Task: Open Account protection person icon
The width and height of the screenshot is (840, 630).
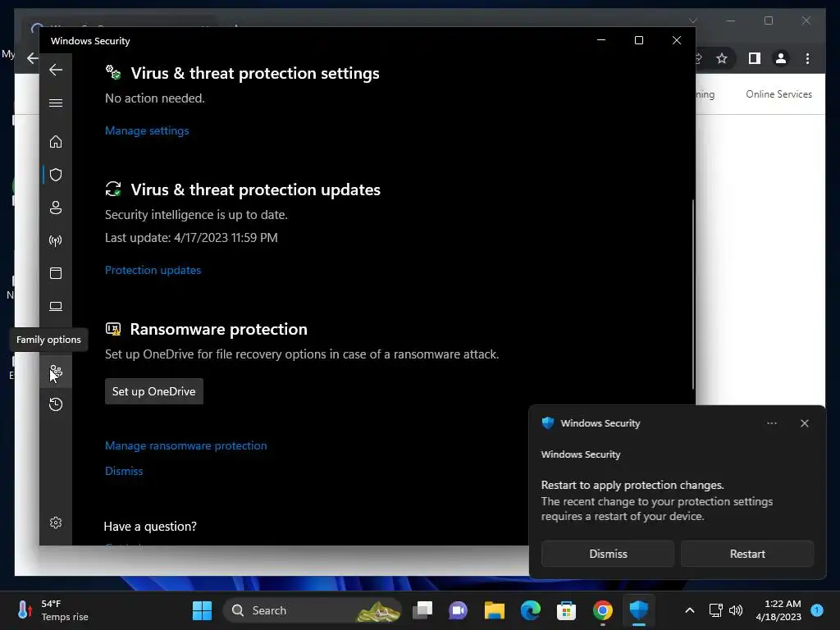Action: (x=56, y=208)
